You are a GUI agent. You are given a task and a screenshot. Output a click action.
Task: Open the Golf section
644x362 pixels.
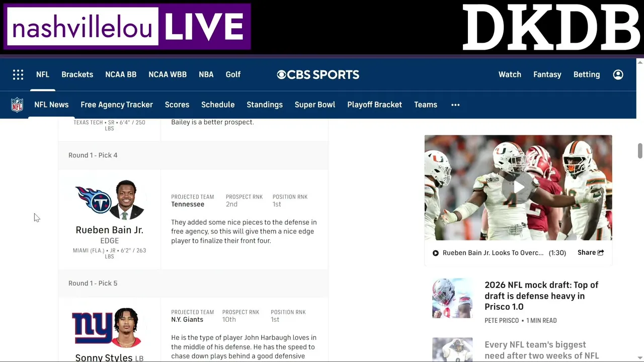pos(233,74)
